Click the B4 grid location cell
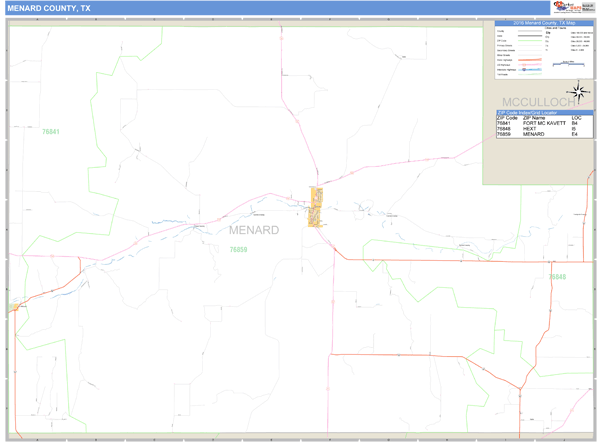This screenshot has height=442, width=600. point(574,123)
